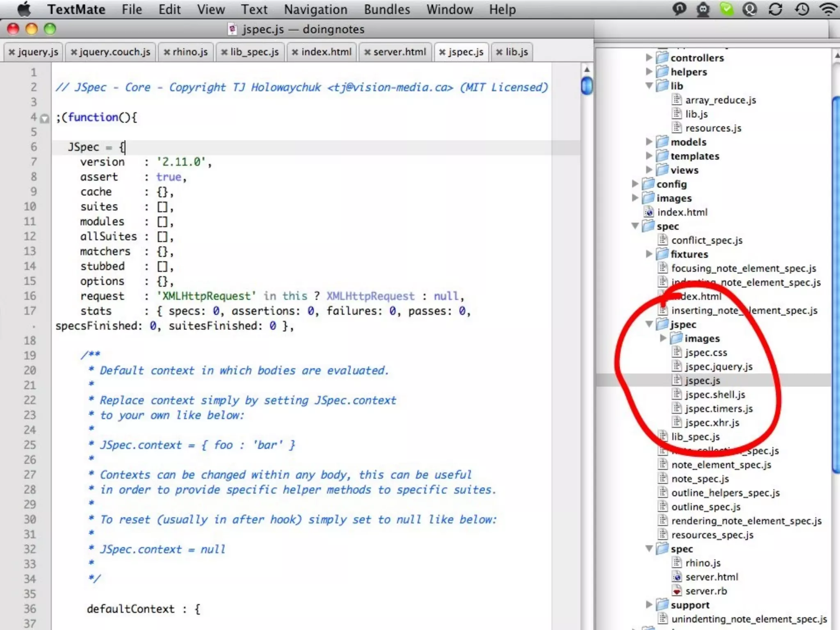Click the resources.js file icon in lib
The width and height of the screenshot is (840, 630).
point(677,128)
